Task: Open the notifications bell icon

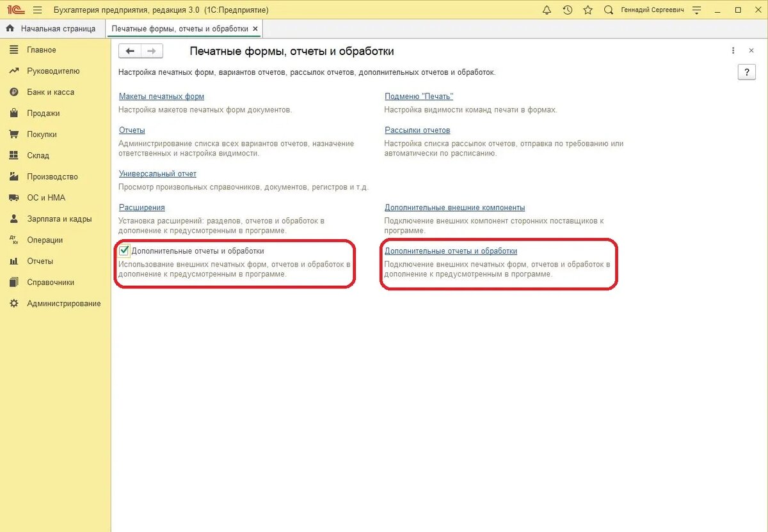Action: pyautogui.click(x=547, y=10)
